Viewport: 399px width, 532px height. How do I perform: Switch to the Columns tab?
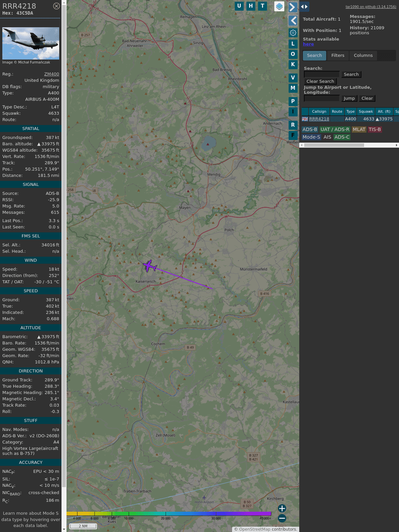pyautogui.click(x=363, y=56)
